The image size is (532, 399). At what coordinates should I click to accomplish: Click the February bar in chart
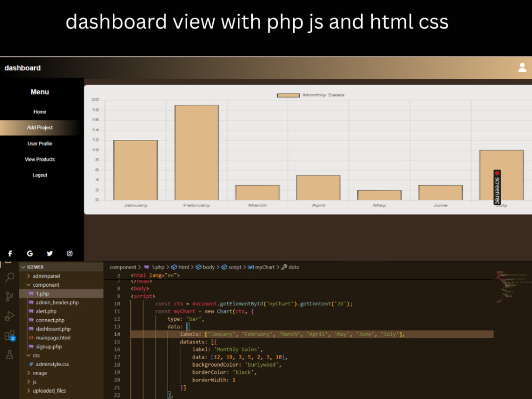point(196,153)
